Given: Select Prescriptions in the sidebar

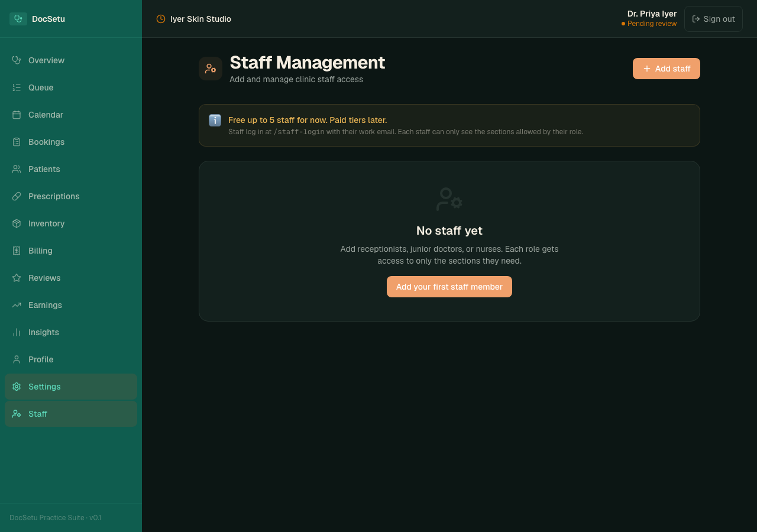Looking at the screenshot, I should point(71,196).
